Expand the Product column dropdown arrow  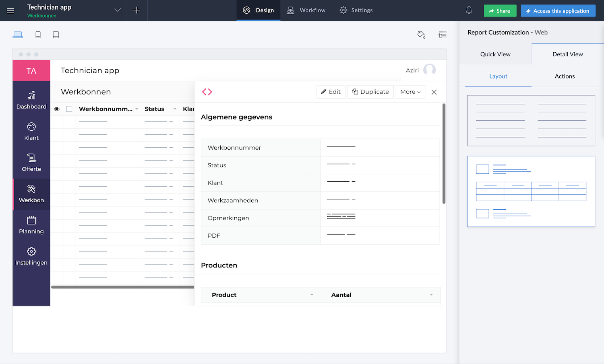click(x=312, y=295)
